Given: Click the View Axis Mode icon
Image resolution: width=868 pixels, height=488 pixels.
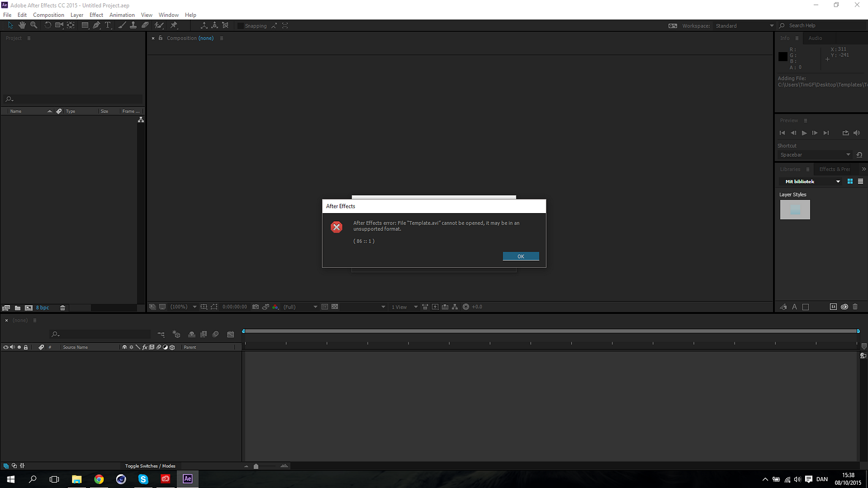Looking at the screenshot, I should (225, 25).
